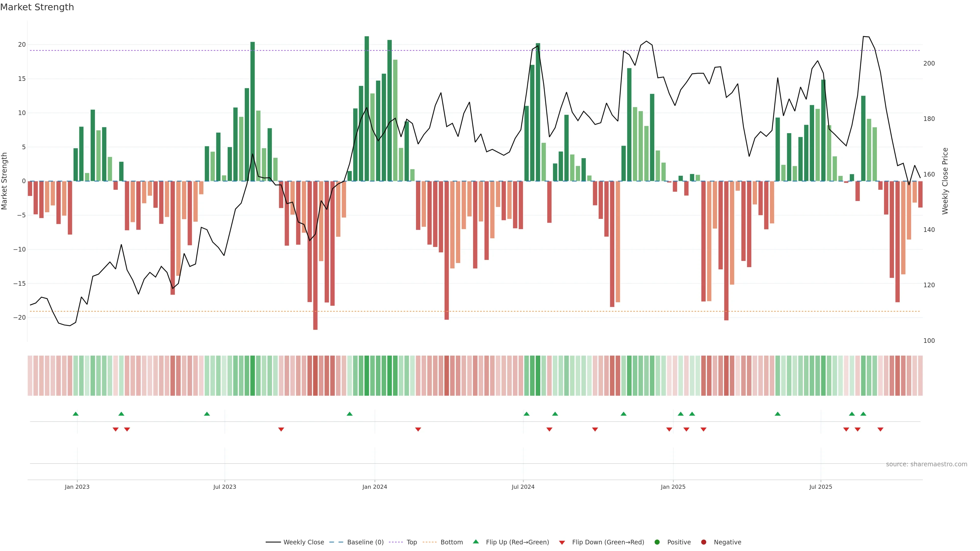Click the Market Strength chart title

tap(37, 7)
